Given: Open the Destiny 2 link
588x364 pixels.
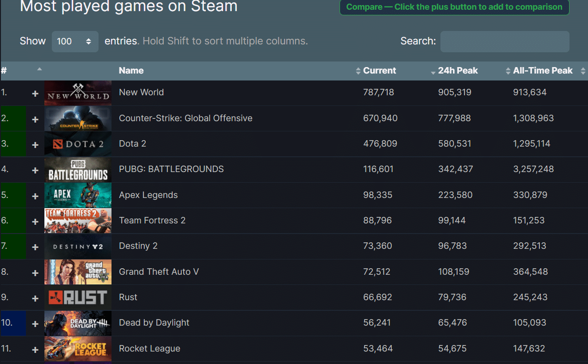Looking at the screenshot, I should (x=138, y=246).
